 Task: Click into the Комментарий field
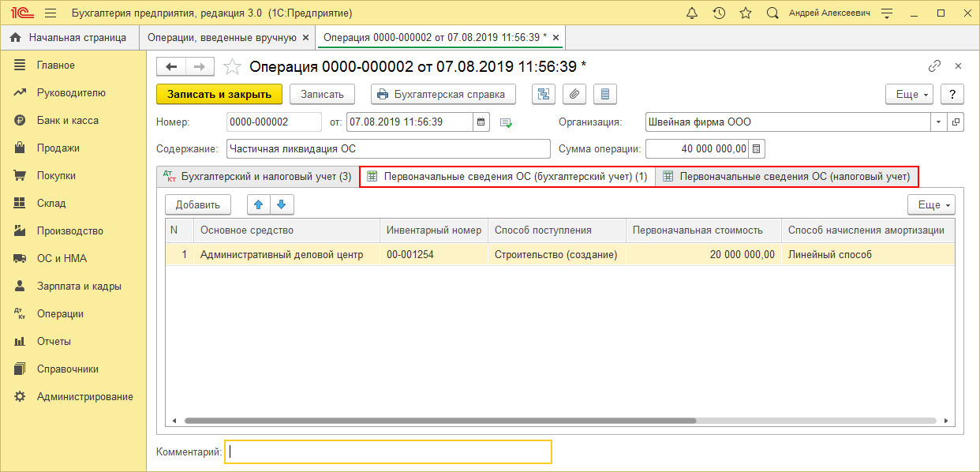click(x=387, y=451)
